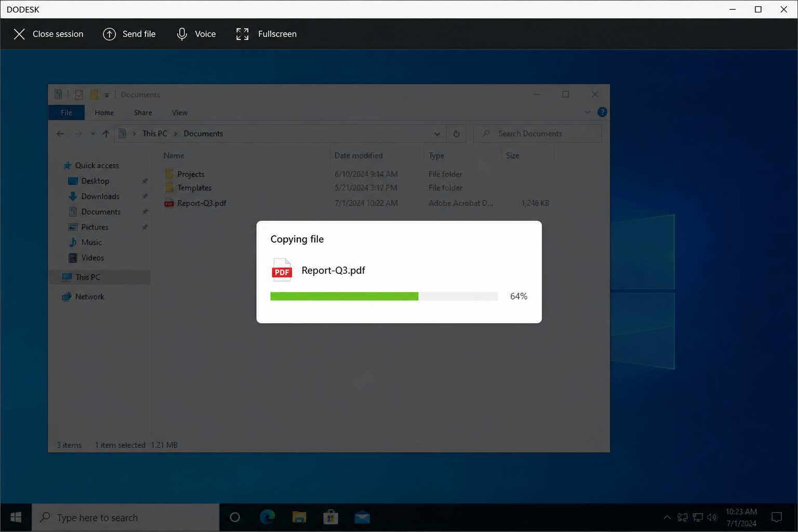Select This PC in sidebar
Viewport: 798px width, 532px height.
[x=99, y=277]
